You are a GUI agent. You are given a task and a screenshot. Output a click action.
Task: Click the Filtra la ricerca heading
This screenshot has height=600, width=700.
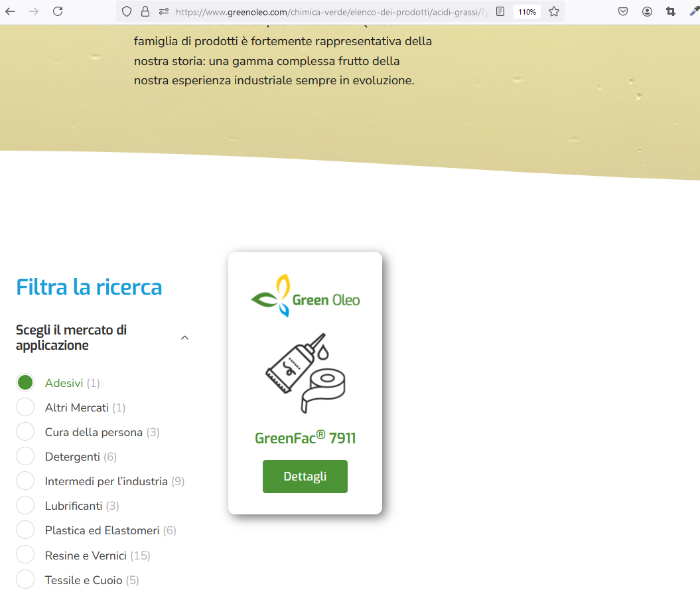(89, 287)
